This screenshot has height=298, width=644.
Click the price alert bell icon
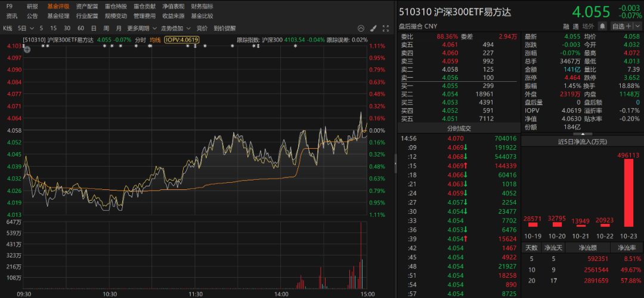tap(602, 26)
